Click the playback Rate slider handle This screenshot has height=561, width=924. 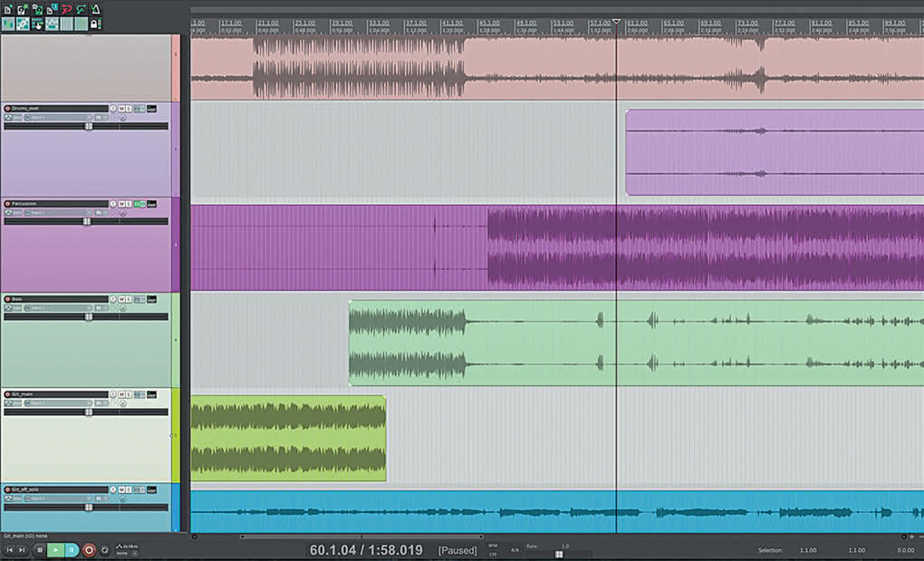(x=559, y=555)
